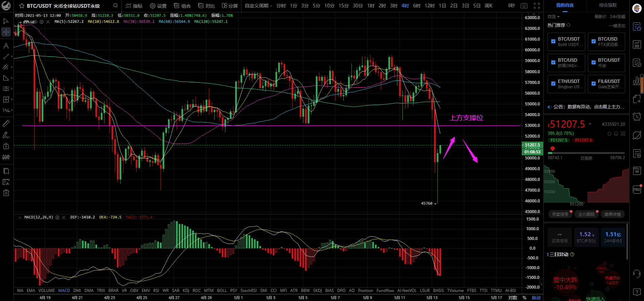644x301 pixels.
Task: Select the 15分 timeframe
Action: 344,6
